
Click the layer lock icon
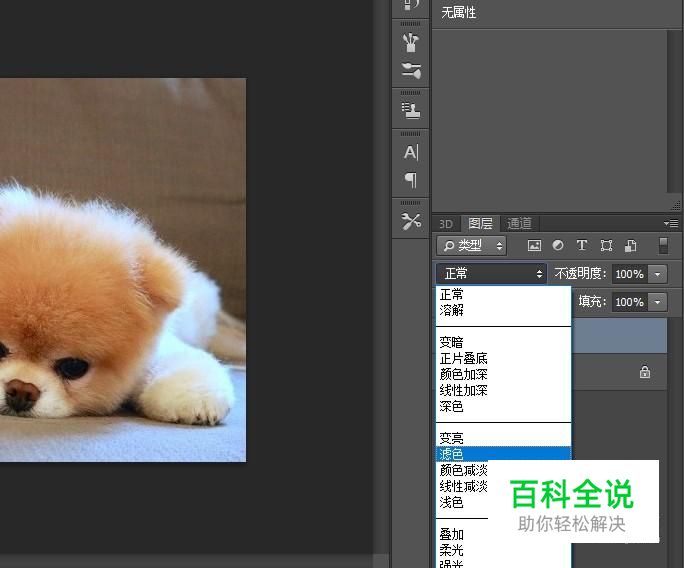coord(645,372)
